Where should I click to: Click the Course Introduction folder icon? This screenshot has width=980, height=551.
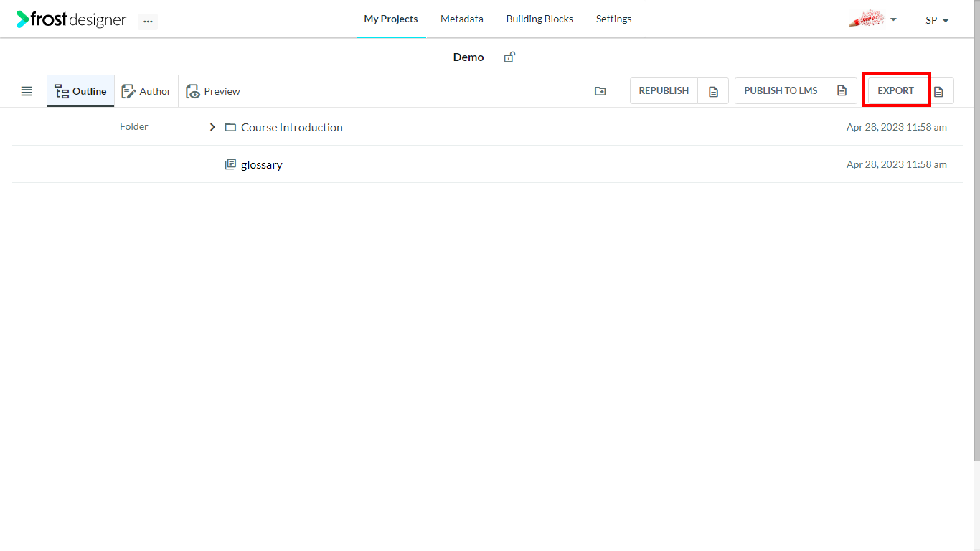pos(230,127)
